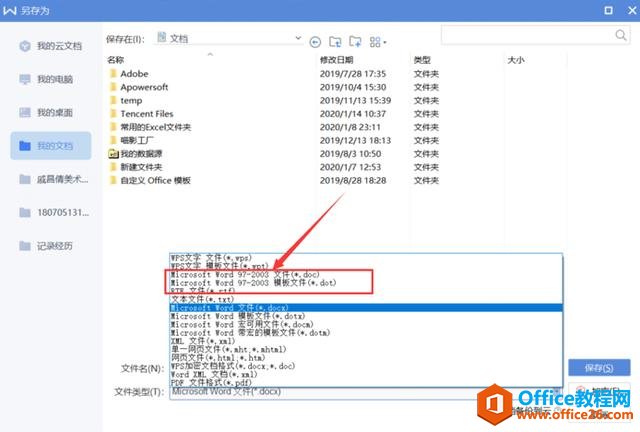640x432 pixels.
Task: Choose PDF 文件格式(*.pdf) type
Action: [366, 383]
